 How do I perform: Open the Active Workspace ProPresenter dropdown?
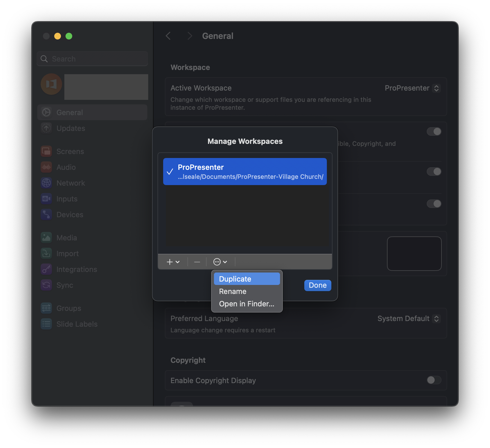click(x=412, y=88)
